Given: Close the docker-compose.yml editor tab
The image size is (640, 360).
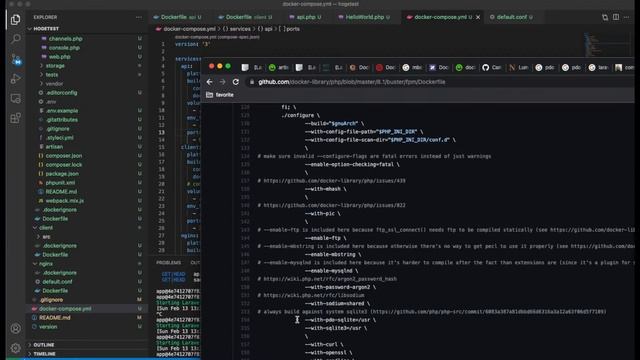Looking at the screenshot, I should pyautogui.click(x=478, y=17).
